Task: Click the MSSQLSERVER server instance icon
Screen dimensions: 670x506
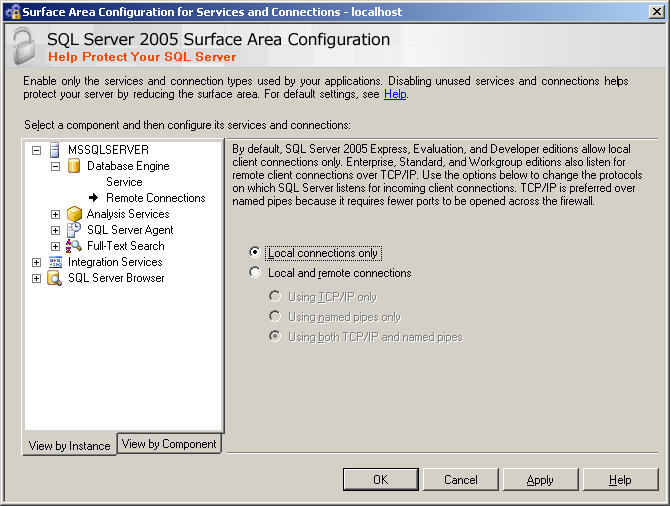Action: (x=55, y=150)
